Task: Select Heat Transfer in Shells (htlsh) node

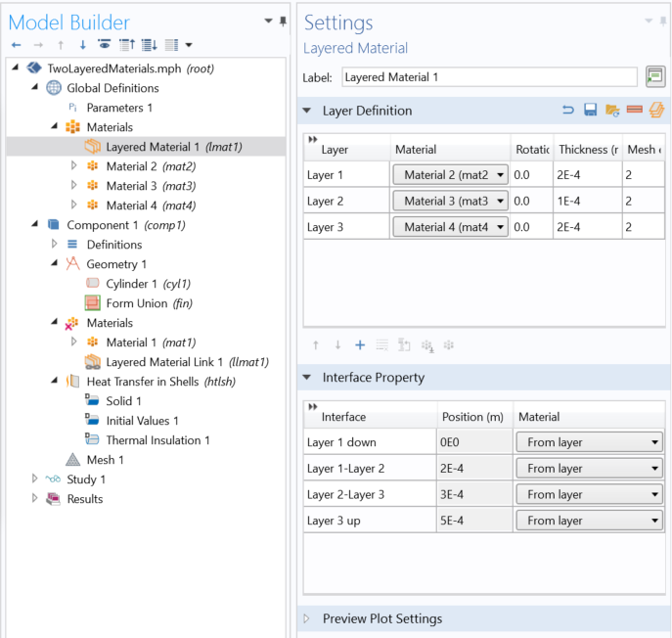Action: [161, 382]
